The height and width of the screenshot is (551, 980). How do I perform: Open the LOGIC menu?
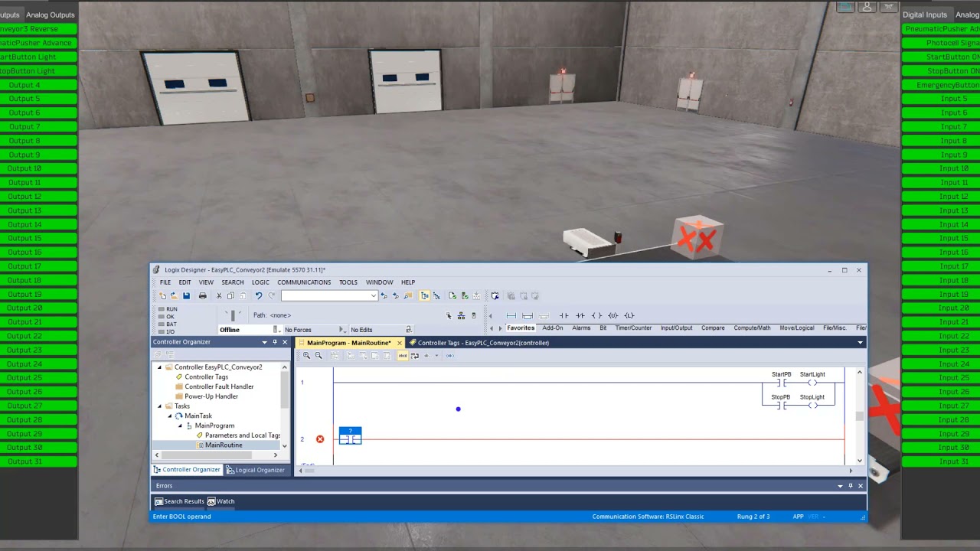click(260, 282)
